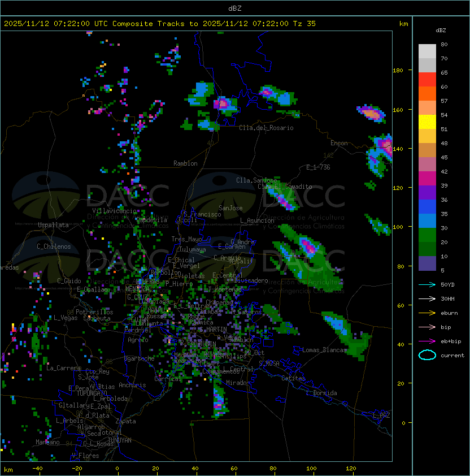Click the 'eburn' legend label
Screen dimensions: 470x476
coord(449,313)
